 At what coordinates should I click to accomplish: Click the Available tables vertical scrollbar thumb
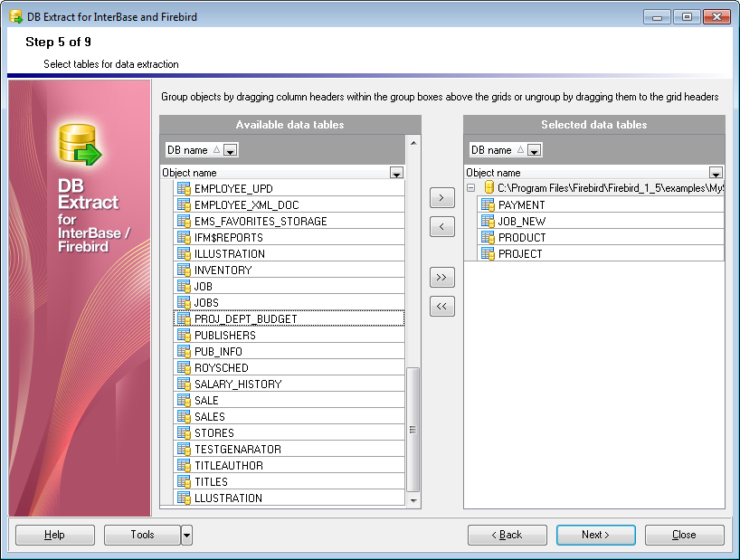413,428
